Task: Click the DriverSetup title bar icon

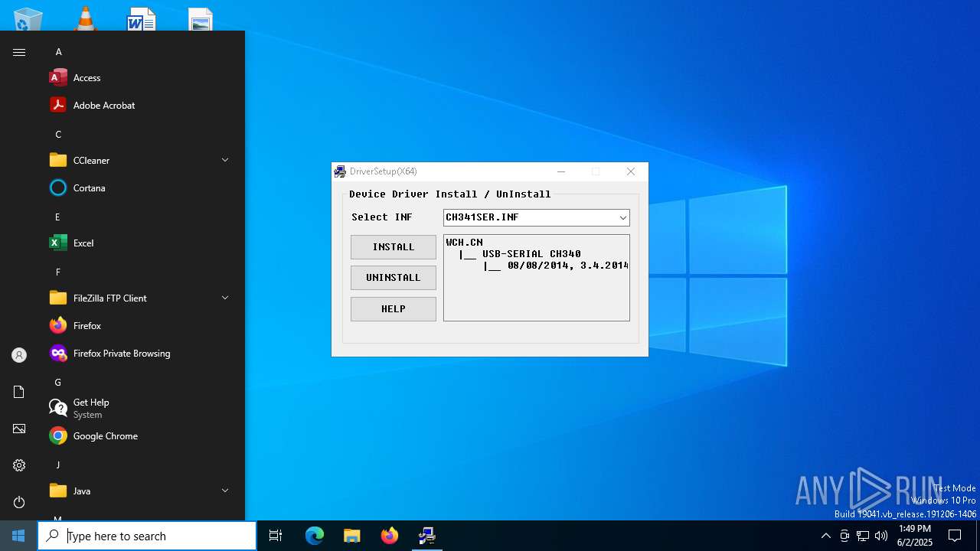Action: pos(340,171)
